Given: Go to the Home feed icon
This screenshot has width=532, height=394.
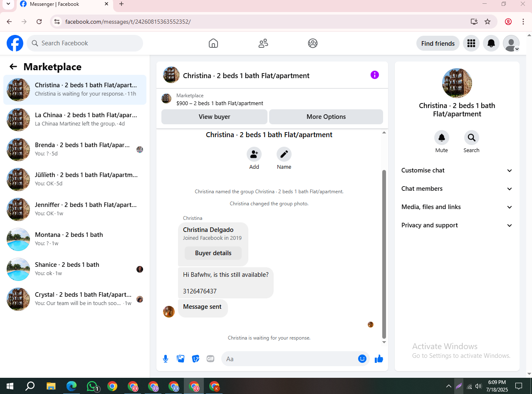Looking at the screenshot, I should click(213, 43).
